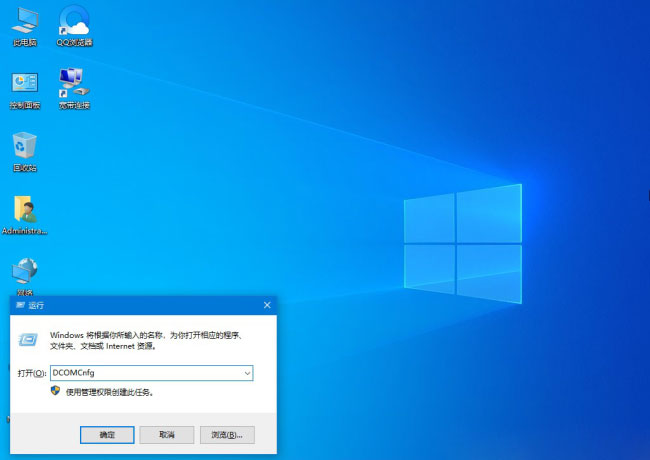Click the Run program icon in dialog
This screenshot has height=460, width=650.
click(x=28, y=340)
